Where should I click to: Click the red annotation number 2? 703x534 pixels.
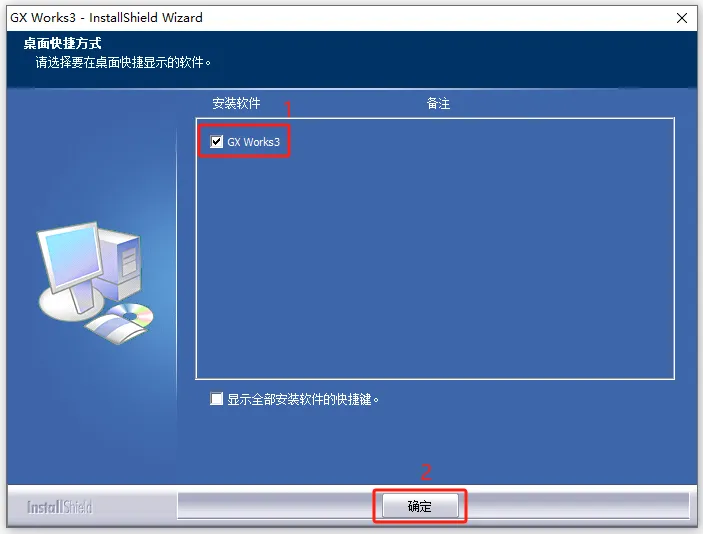[426, 472]
